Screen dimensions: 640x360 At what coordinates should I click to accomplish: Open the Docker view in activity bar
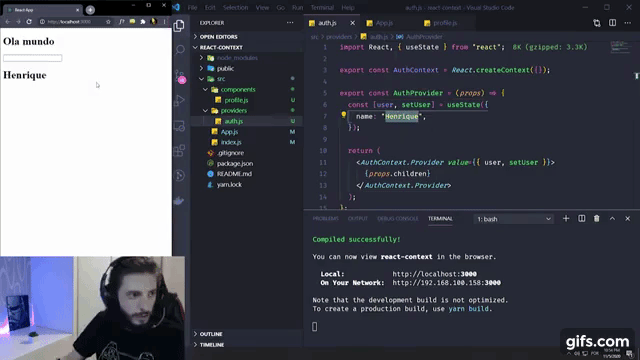[179, 200]
